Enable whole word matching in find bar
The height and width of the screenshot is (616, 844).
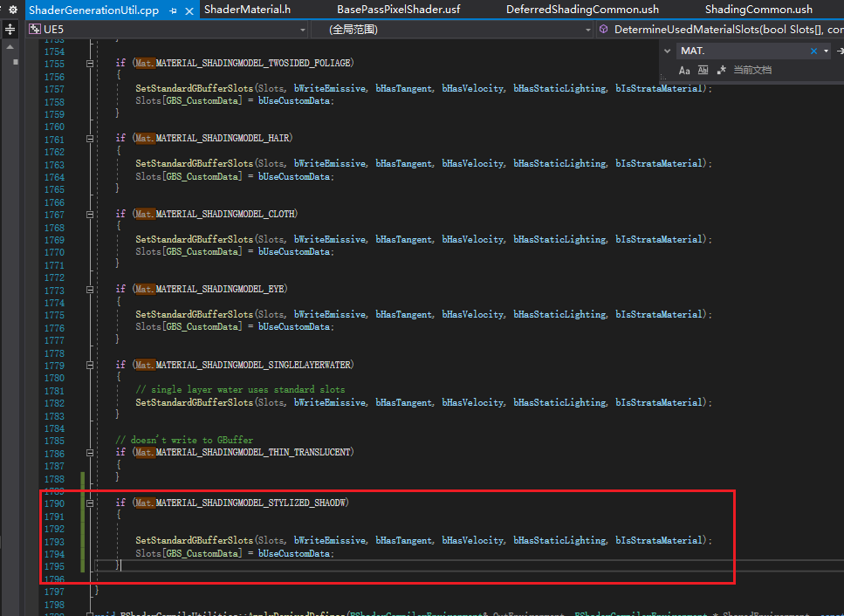coord(703,70)
